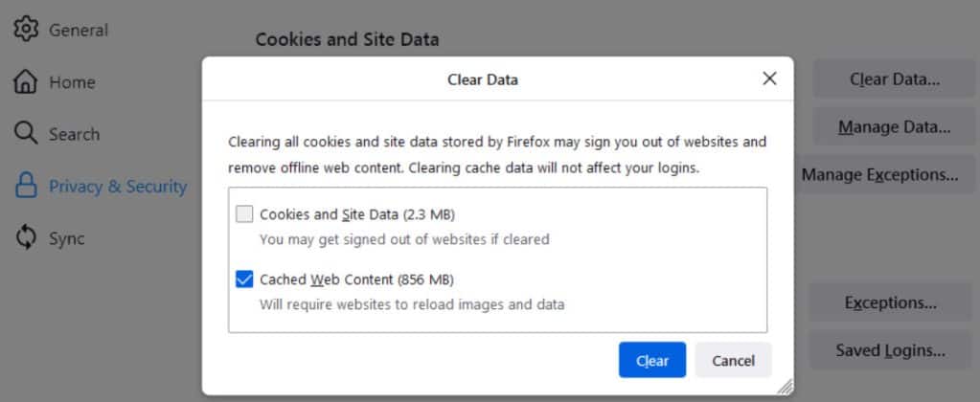Enable the Cookies and Site Data checkbox
The height and width of the screenshot is (402, 980).
244,214
